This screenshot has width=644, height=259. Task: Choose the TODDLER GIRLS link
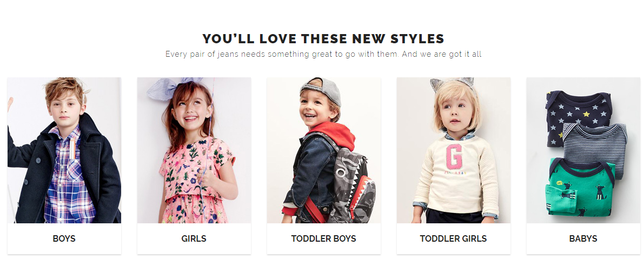(x=454, y=238)
